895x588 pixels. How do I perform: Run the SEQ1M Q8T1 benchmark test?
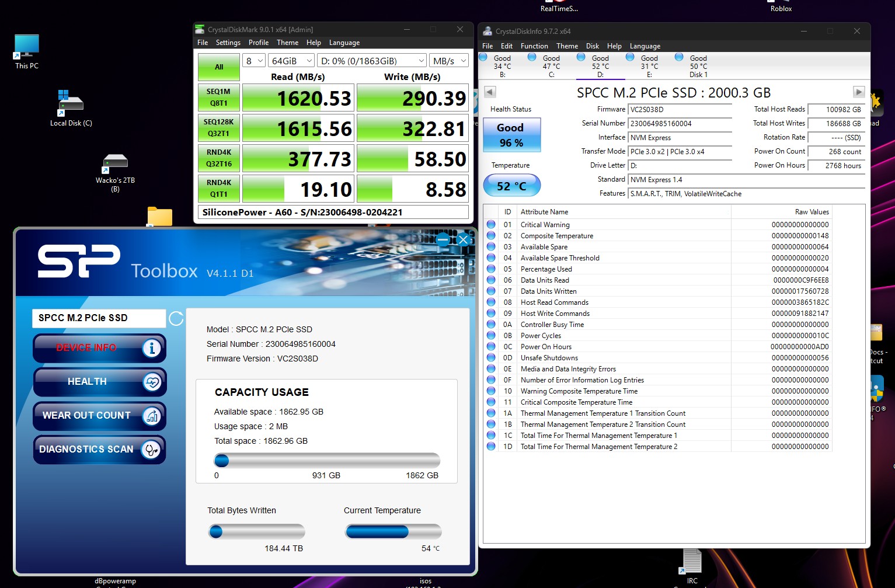pos(219,98)
